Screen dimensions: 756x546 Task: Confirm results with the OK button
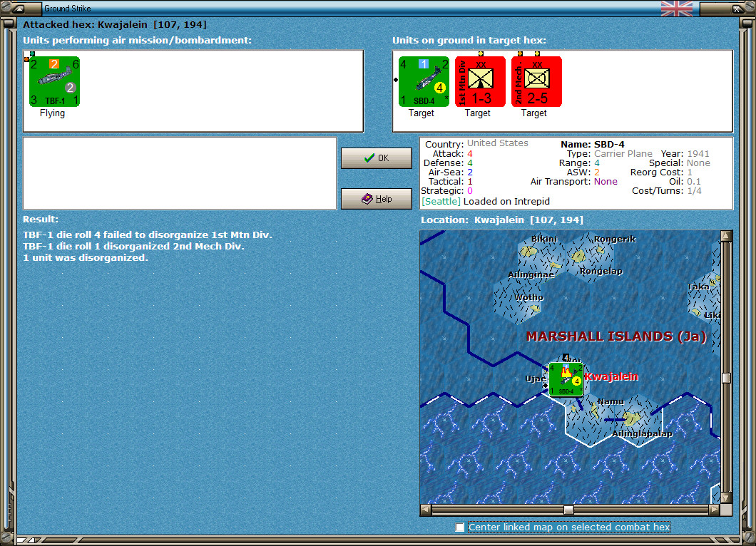377,158
